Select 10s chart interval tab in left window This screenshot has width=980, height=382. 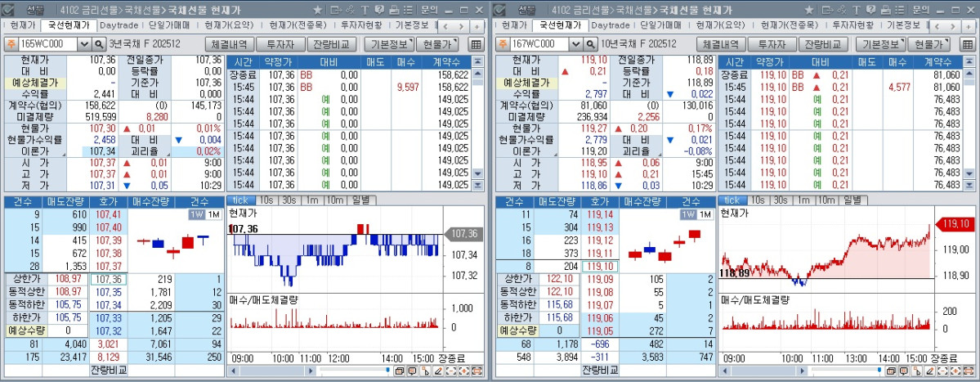point(266,200)
